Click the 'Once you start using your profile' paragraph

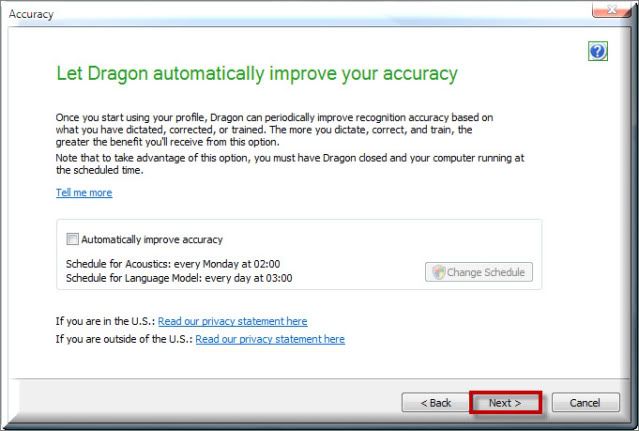pyautogui.click(x=274, y=130)
